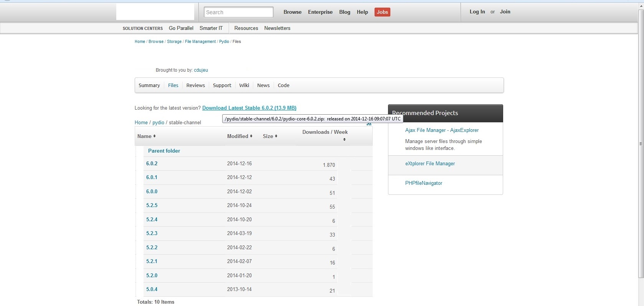Image resolution: width=644 pixels, height=306 pixels.
Task: Click downloads count 1.870
Action: 329,165
